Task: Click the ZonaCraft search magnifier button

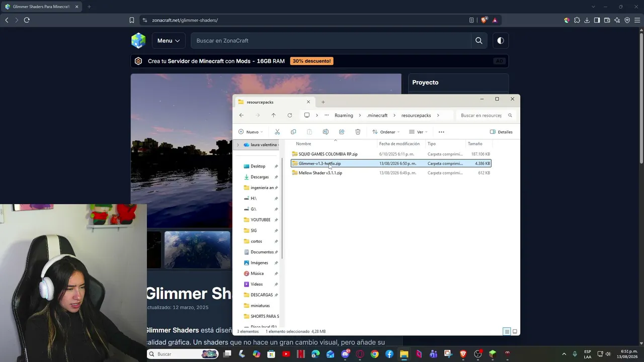Action: pyautogui.click(x=479, y=41)
